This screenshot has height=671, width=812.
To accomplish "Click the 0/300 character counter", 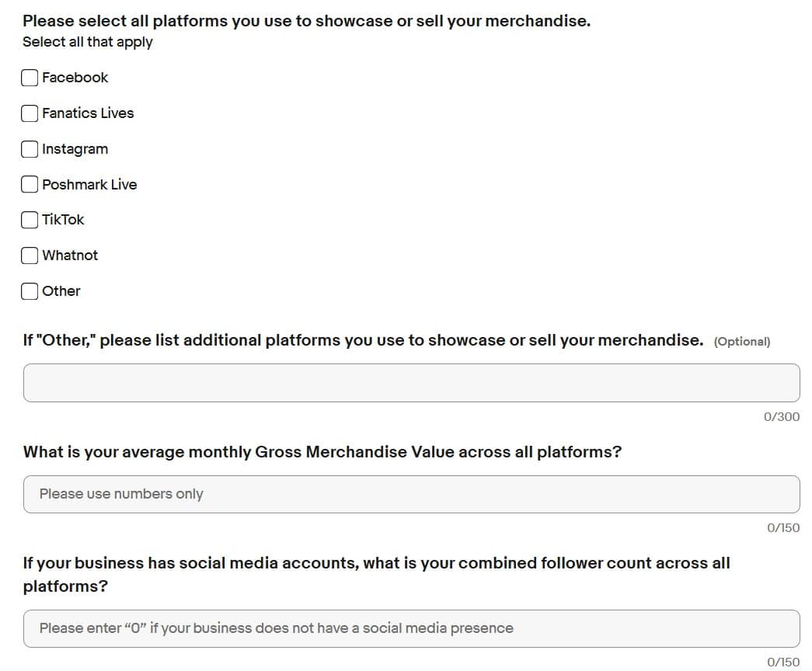I will pos(781,417).
